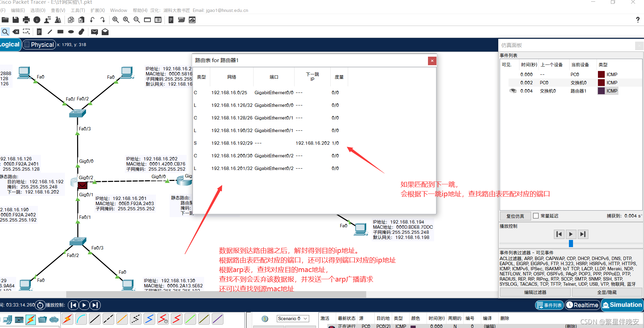Paste from the clipboard
The height and width of the screenshot is (328, 644).
[x=82, y=20]
